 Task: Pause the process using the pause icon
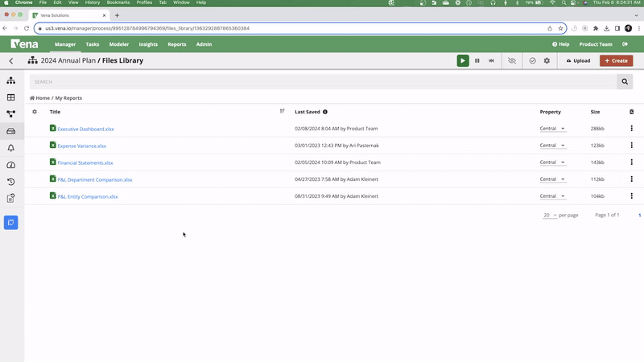[x=477, y=60]
